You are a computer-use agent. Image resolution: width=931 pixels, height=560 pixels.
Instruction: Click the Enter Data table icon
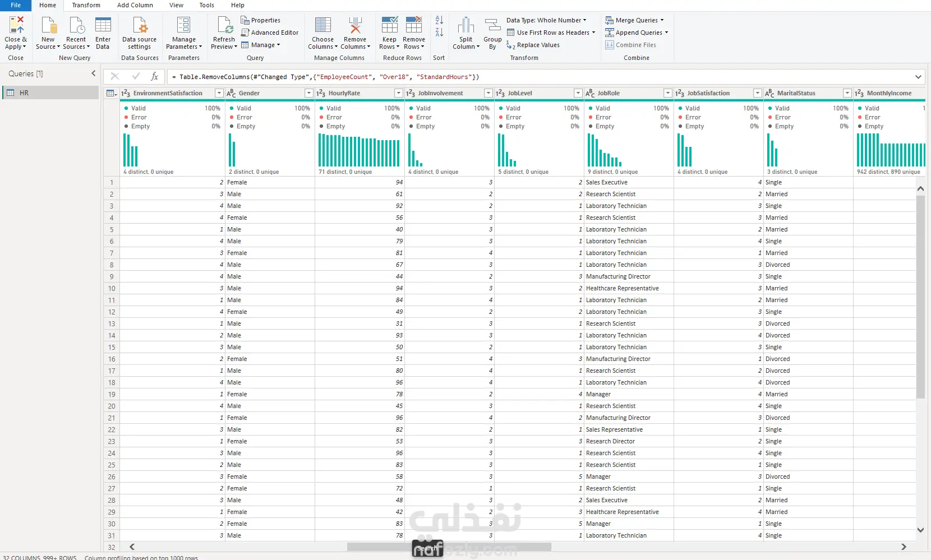coord(103,25)
